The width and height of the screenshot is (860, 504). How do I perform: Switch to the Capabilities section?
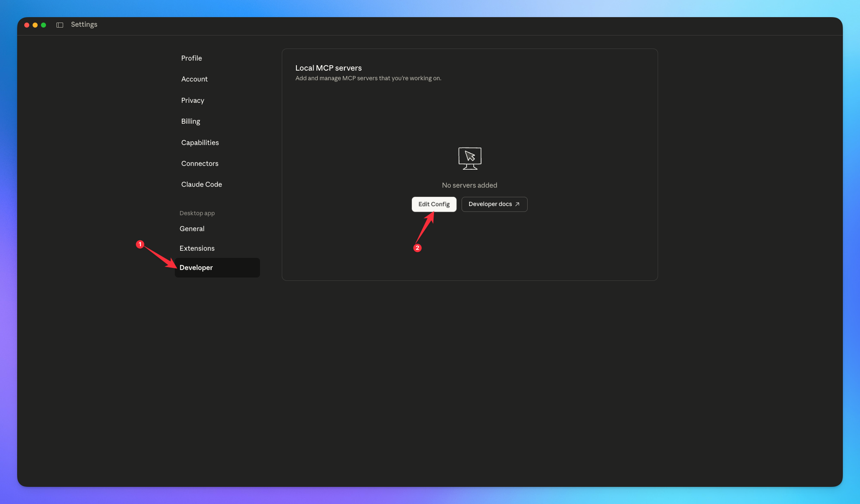(200, 143)
